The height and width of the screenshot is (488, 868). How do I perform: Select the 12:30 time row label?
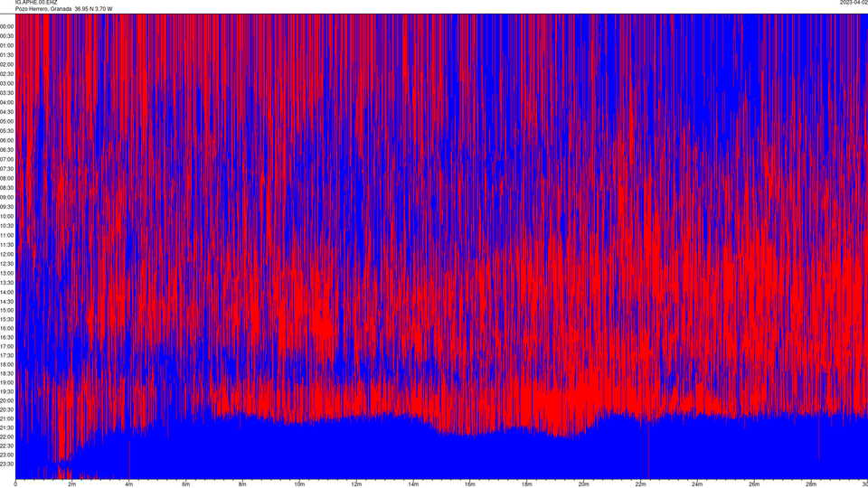coord(6,263)
